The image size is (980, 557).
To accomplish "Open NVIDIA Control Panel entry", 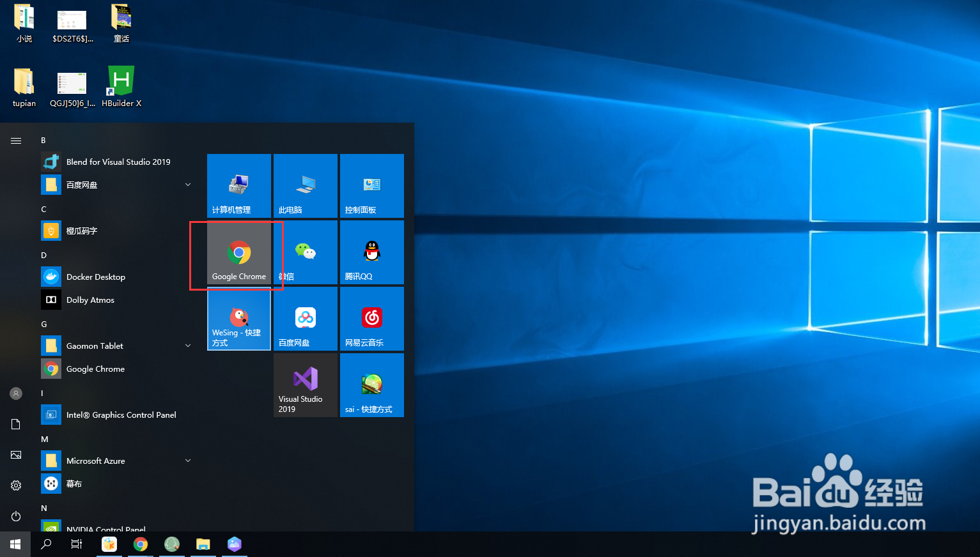I will click(x=118, y=526).
